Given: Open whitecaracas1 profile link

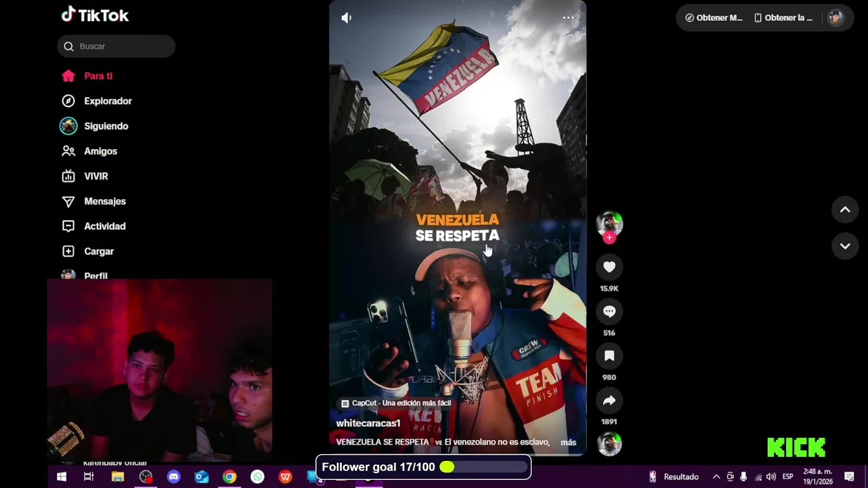Looking at the screenshot, I should 368,423.
